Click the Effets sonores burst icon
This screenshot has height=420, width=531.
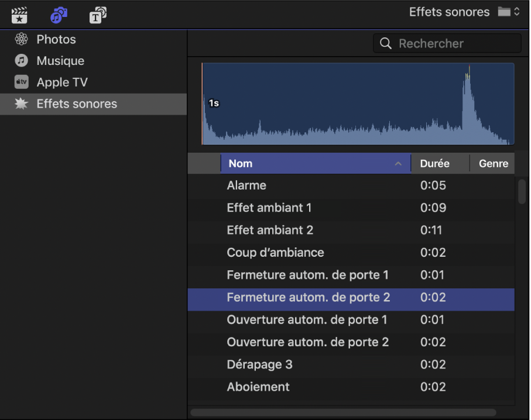coord(22,104)
